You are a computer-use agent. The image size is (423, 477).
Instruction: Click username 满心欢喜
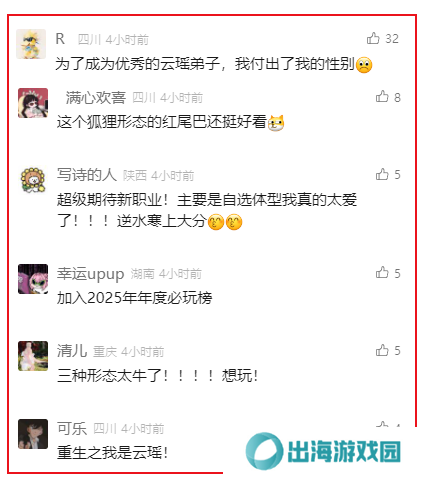coord(95,98)
